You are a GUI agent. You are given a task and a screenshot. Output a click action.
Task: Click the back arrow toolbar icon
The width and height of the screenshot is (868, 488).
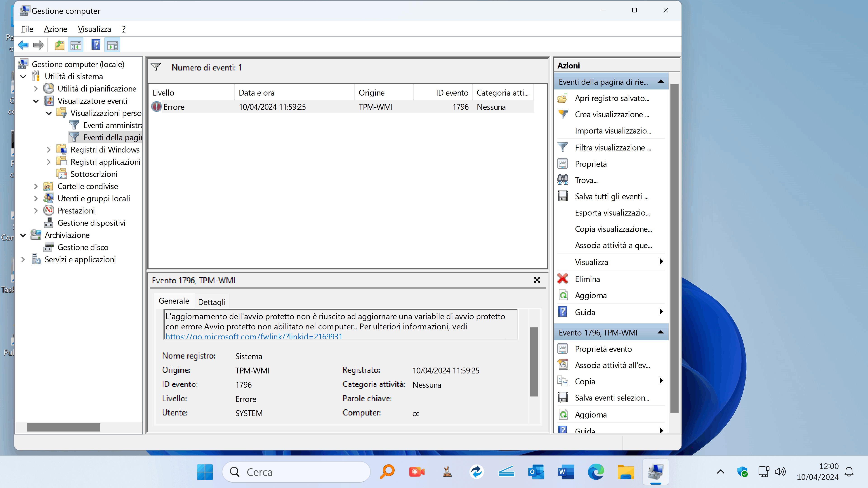[x=23, y=45]
